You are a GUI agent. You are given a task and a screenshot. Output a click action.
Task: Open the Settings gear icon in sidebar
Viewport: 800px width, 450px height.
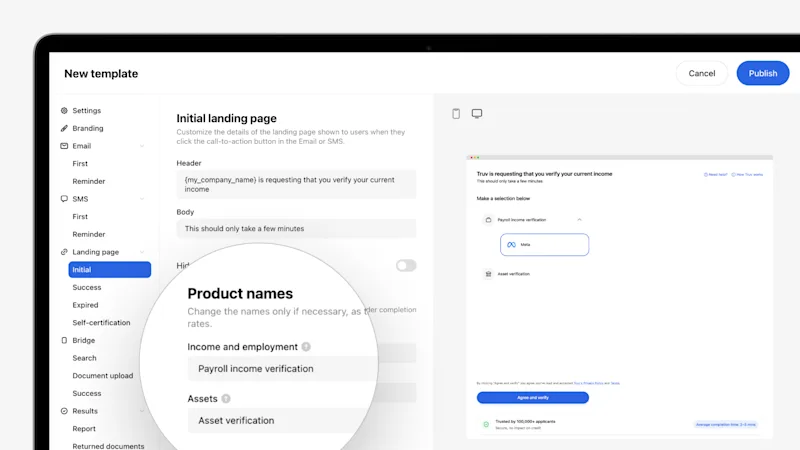point(64,110)
